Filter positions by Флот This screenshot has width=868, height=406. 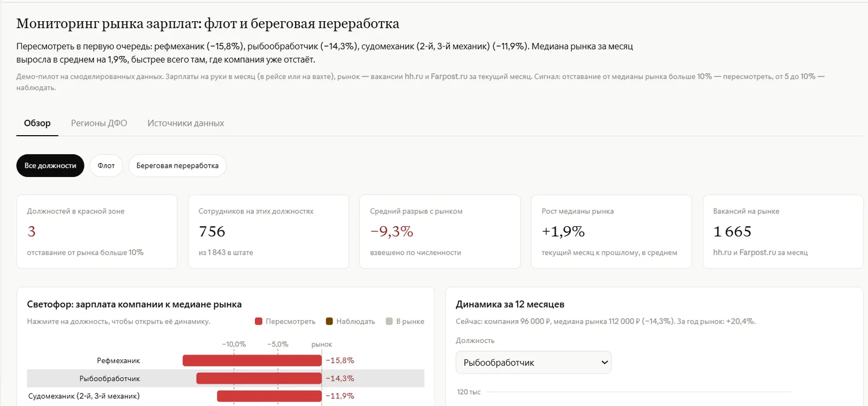pos(106,166)
